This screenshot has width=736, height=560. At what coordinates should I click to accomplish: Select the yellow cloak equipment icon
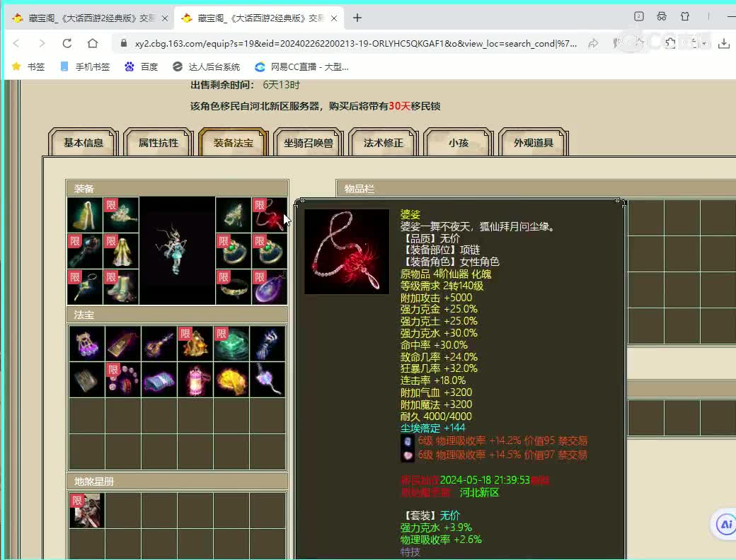85,215
